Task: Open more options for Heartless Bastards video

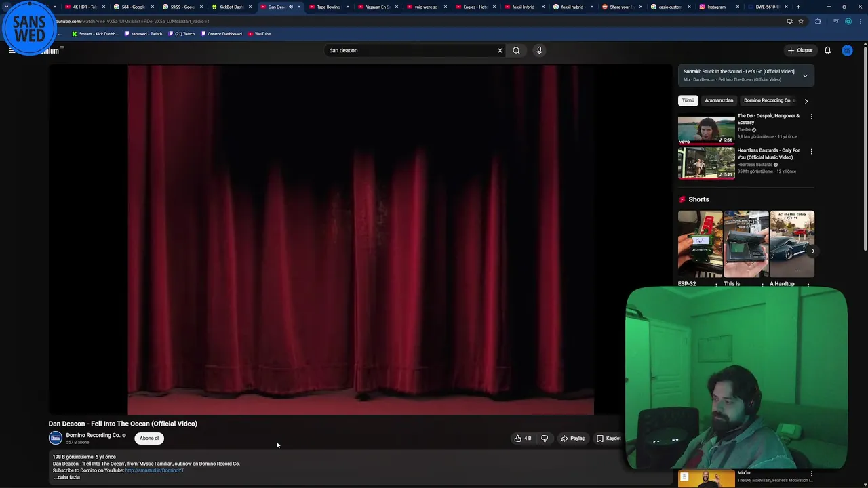Action: tap(811, 151)
